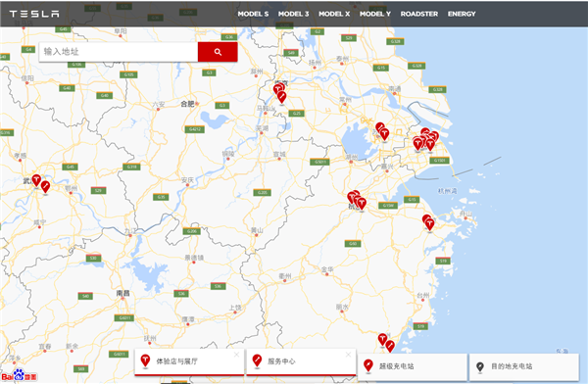The height and width of the screenshot is (384, 588).
Task: Click the Tesla logo
Action: click(x=34, y=14)
